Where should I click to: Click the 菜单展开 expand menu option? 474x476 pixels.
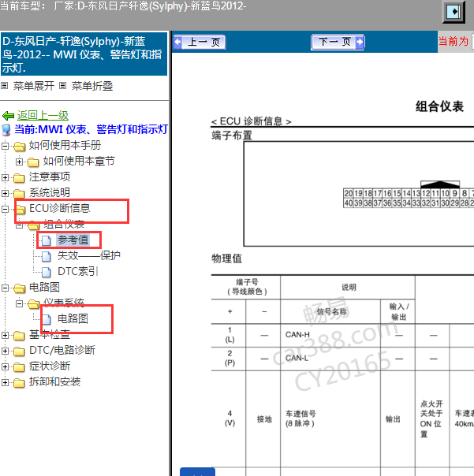pyautogui.click(x=34, y=86)
